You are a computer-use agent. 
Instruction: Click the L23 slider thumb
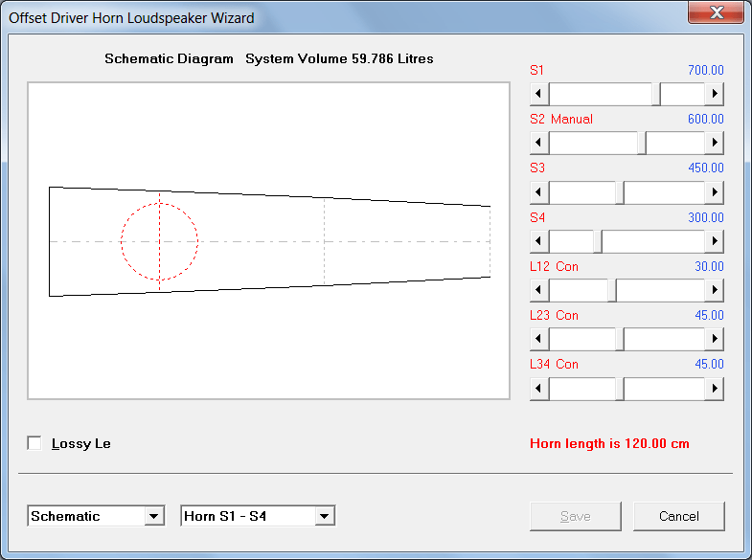[620, 339]
